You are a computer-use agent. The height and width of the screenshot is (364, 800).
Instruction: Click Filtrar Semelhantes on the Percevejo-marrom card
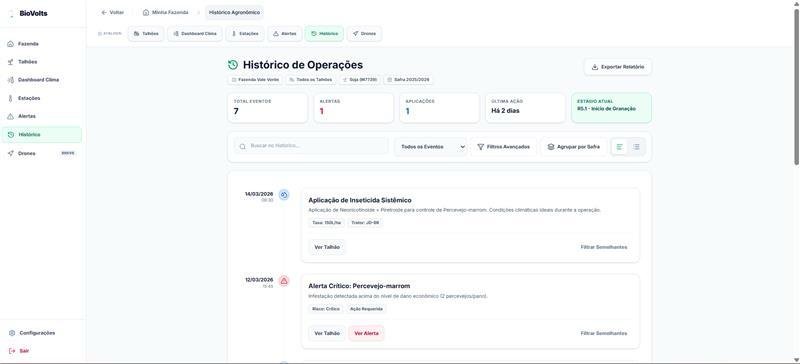[x=604, y=333]
